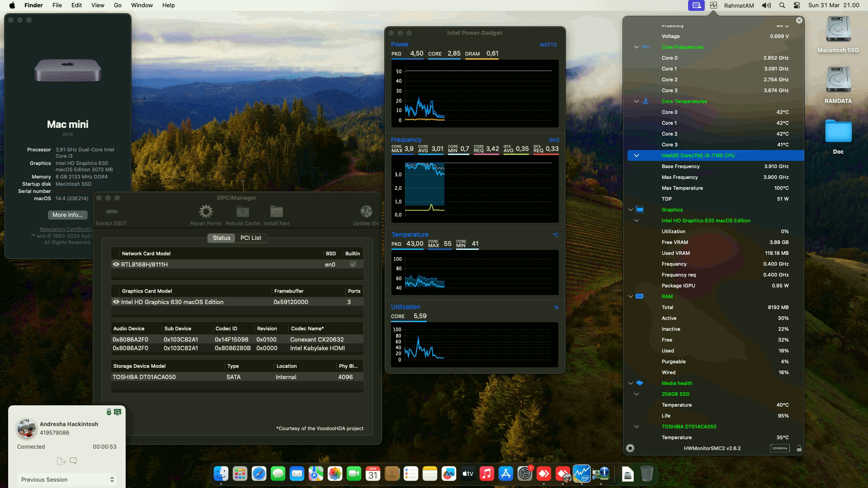868x488 pixels.
Task: Click Install Kext icon in DPCIManager
Action: [x=276, y=211]
